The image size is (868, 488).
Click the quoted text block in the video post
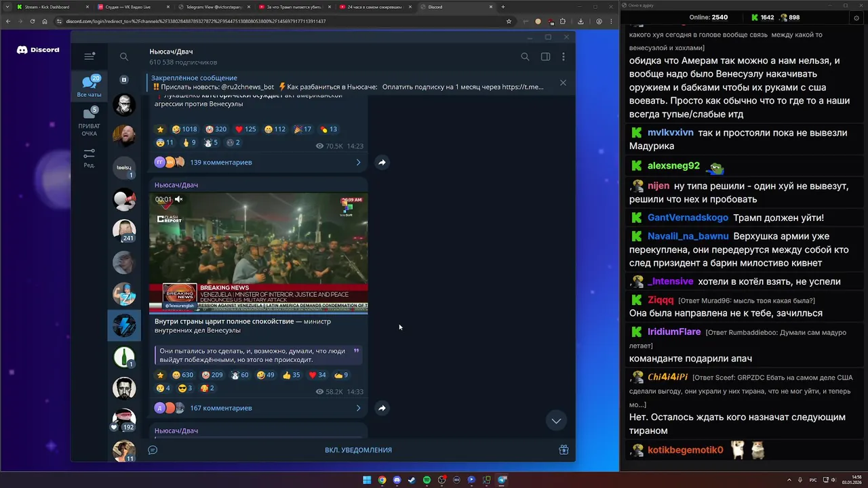(x=258, y=355)
